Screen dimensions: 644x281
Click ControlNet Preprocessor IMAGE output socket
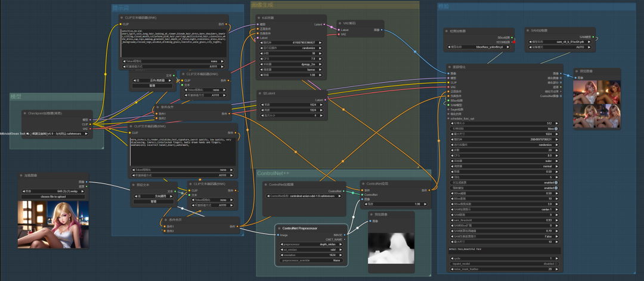(x=344, y=235)
